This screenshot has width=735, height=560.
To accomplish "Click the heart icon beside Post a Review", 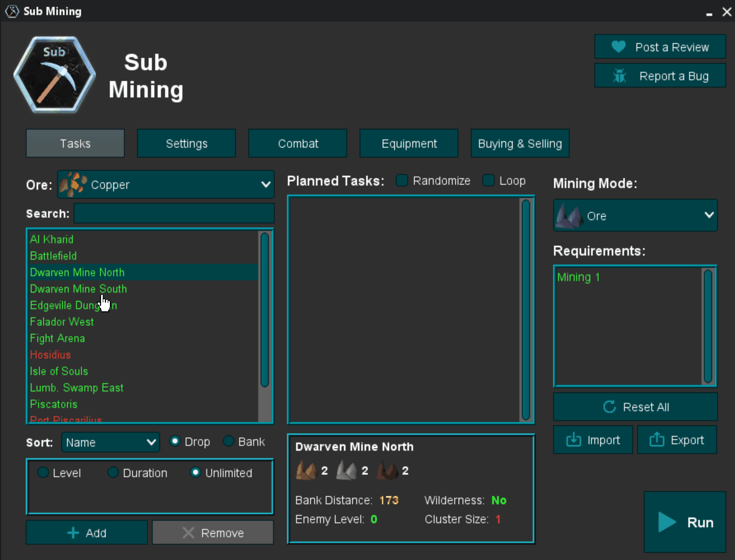I will [x=620, y=47].
